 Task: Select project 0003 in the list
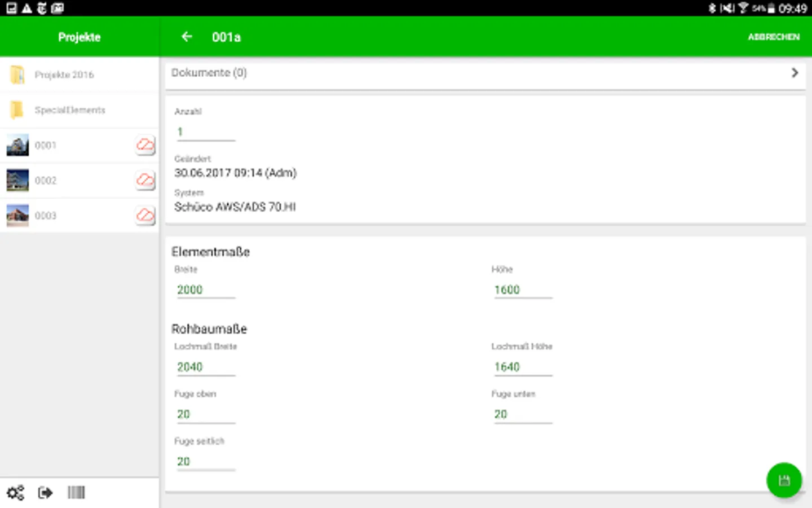(80, 215)
